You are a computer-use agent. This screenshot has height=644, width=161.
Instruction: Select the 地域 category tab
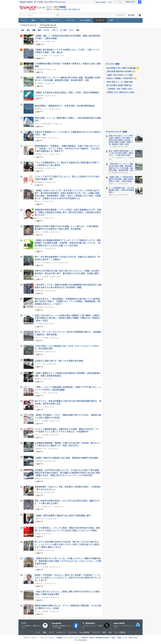(77, 30)
